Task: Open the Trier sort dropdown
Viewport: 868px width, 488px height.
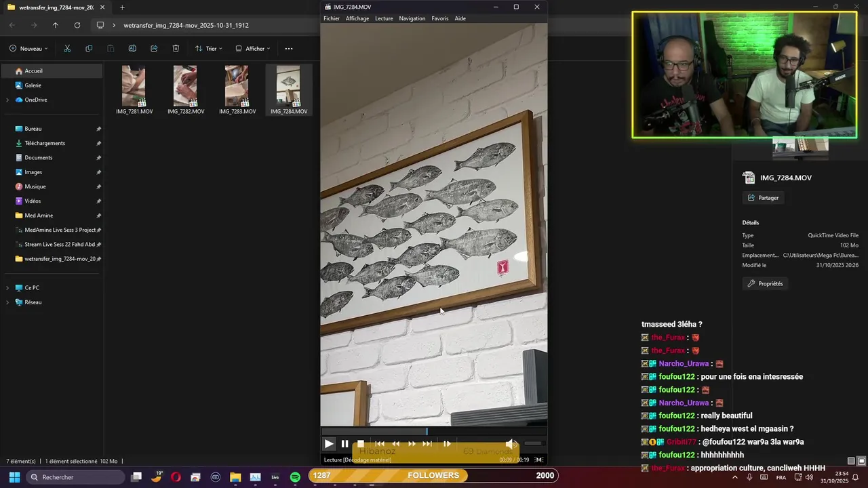Action: point(208,49)
